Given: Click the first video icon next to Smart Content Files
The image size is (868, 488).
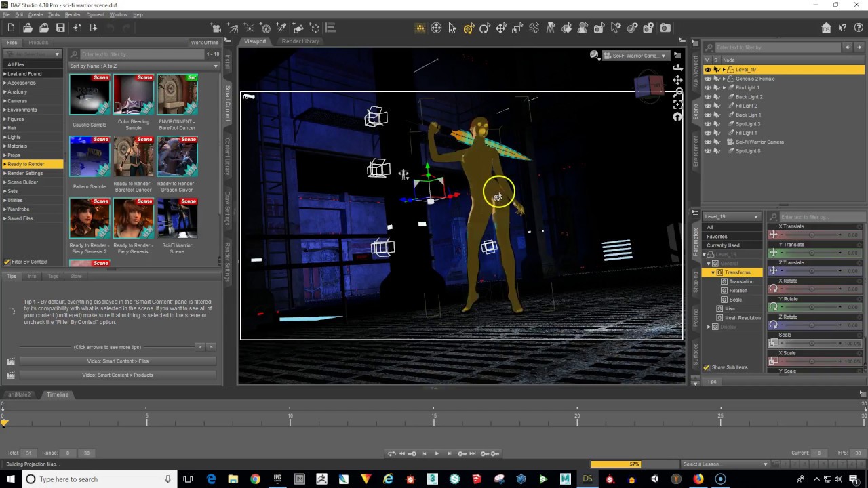Looking at the screenshot, I should click(11, 361).
